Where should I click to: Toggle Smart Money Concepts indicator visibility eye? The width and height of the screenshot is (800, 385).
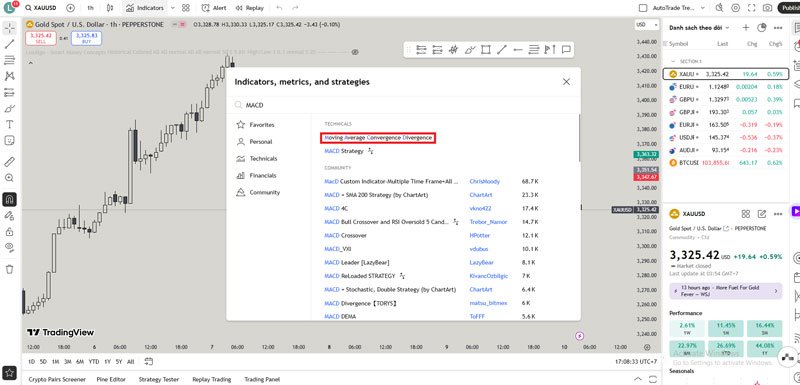(x=355, y=52)
